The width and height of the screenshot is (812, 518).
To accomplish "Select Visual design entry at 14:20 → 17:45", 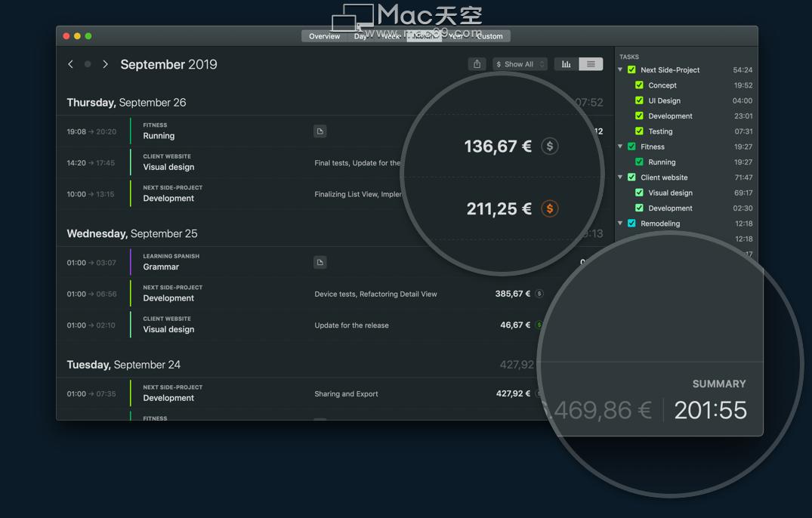I will tap(335, 162).
